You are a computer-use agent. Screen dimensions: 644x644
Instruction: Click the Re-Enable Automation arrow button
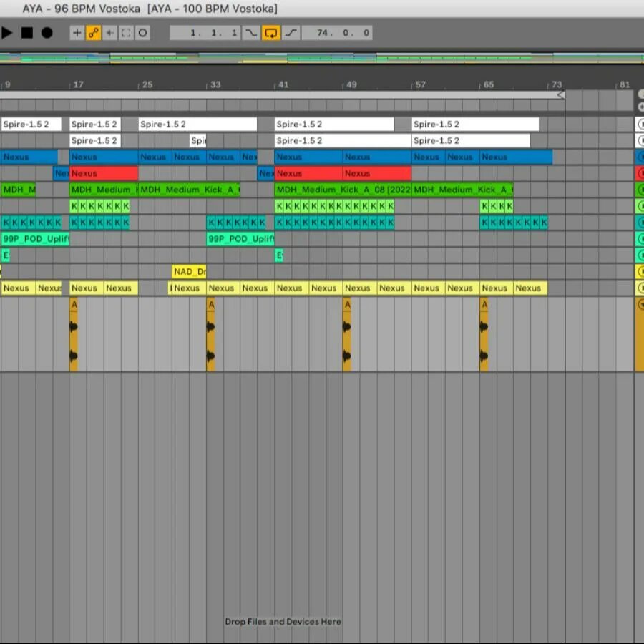[109, 33]
